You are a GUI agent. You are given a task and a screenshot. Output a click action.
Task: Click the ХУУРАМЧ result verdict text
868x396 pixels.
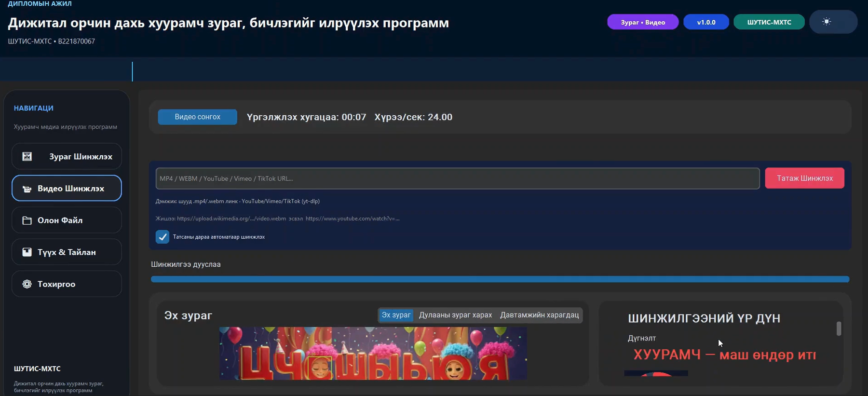point(724,355)
